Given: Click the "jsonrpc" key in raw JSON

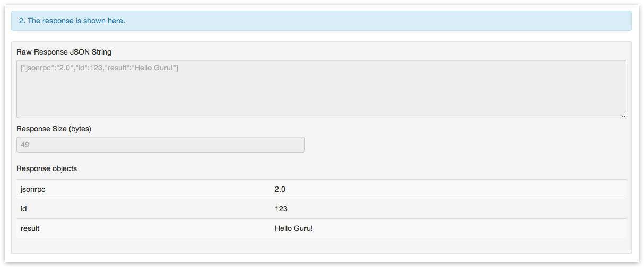Looking at the screenshot, I should point(37,68).
